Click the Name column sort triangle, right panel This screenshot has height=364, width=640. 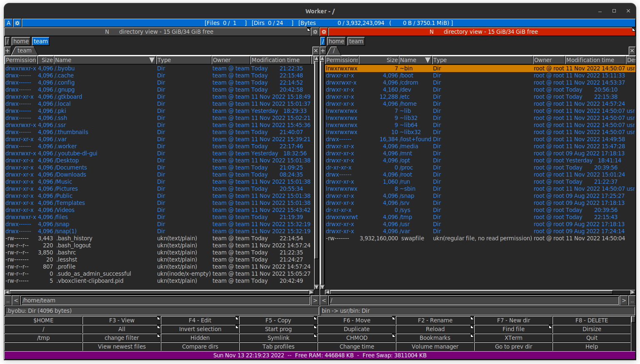tap(428, 60)
